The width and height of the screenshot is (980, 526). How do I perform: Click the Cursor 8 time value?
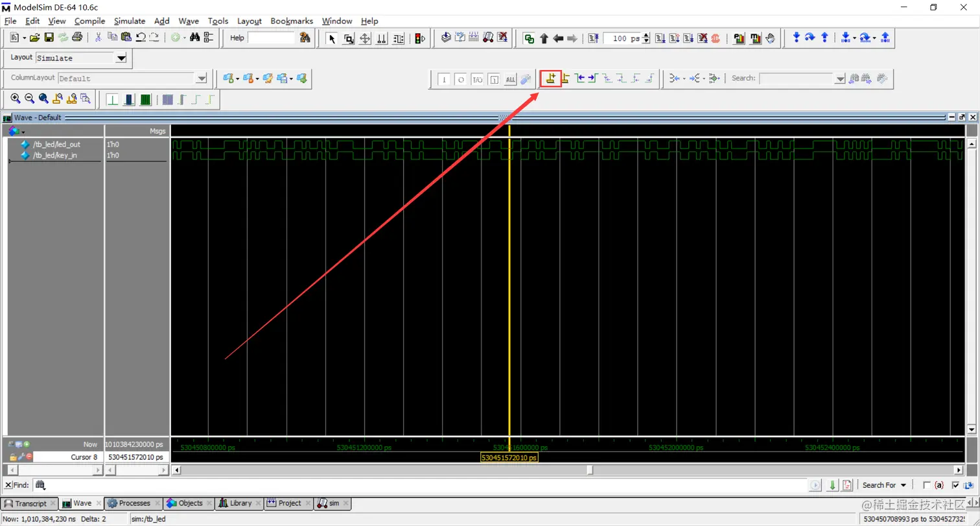point(137,457)
